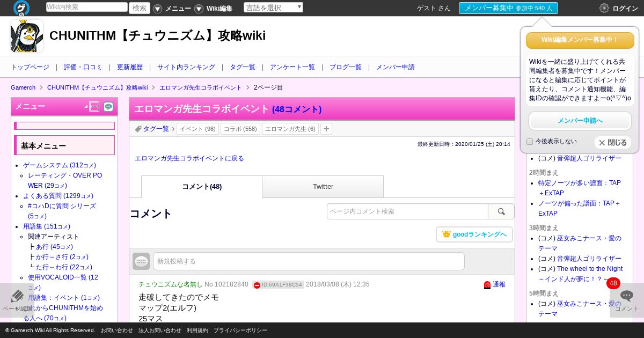
Task: Click the タグ一覧 tag icon link
Action: tap(152, 129)
